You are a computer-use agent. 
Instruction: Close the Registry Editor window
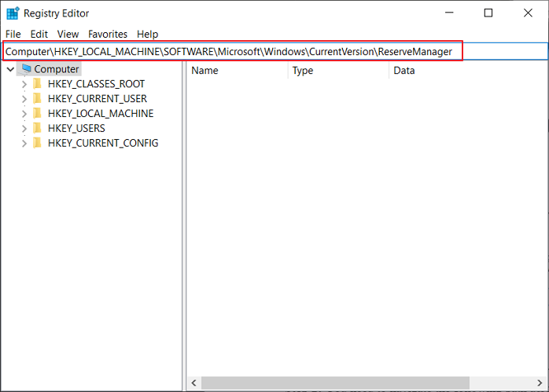pyautogui.click(x=528, y=13)
